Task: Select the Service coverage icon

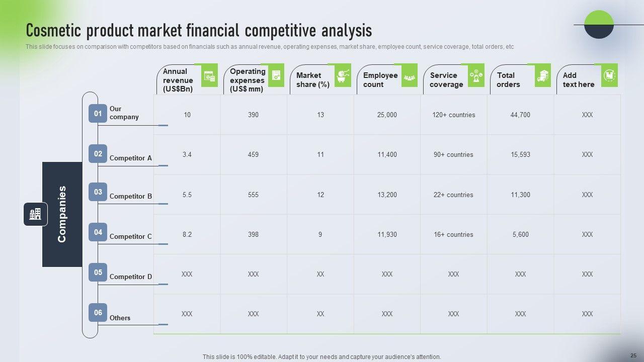Action: coord(476,75)
